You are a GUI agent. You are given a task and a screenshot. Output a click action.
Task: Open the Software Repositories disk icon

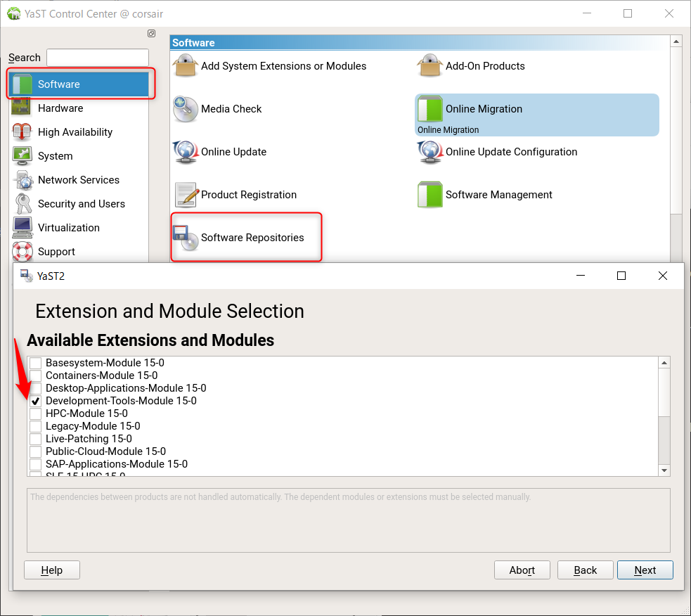pos(186,238)
